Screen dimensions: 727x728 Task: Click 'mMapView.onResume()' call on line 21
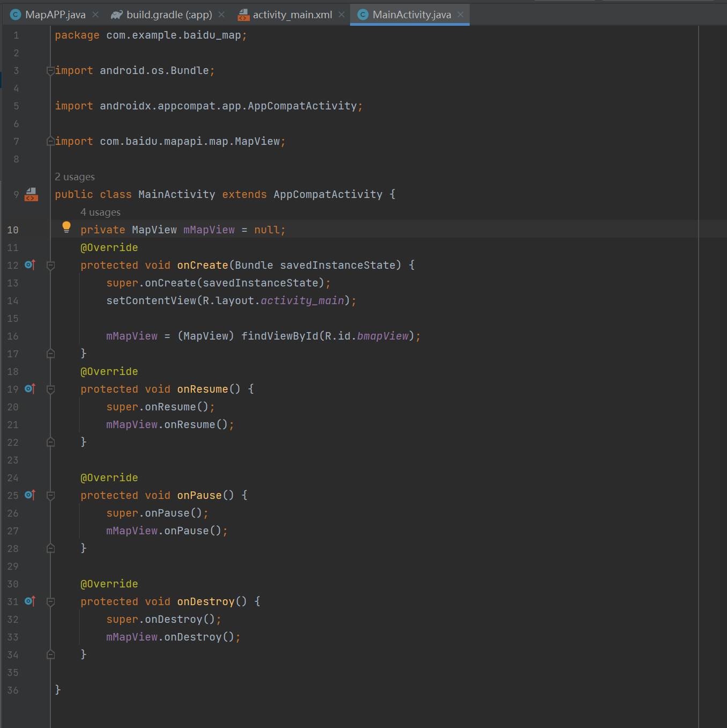coord(167,424)
